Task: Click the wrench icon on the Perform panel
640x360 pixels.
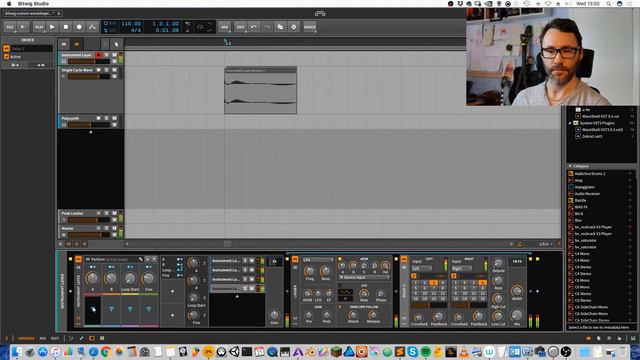Action: 141,259
